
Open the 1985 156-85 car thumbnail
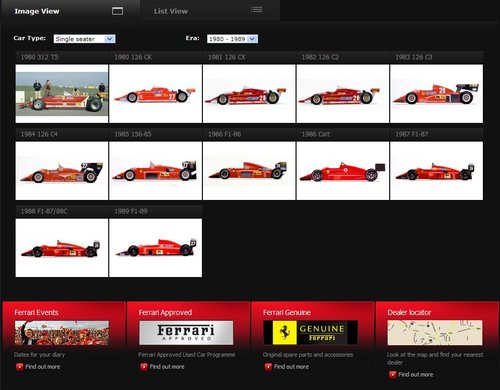point(155,171)
